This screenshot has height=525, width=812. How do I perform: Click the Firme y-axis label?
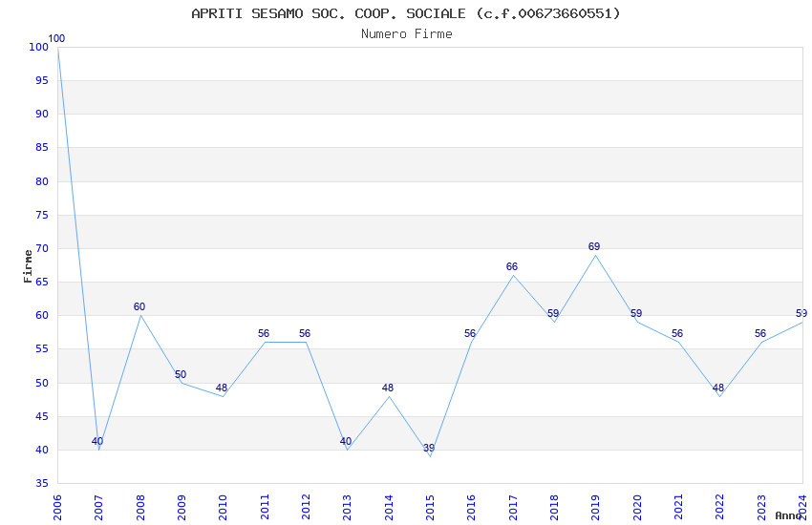pos(28,266)
